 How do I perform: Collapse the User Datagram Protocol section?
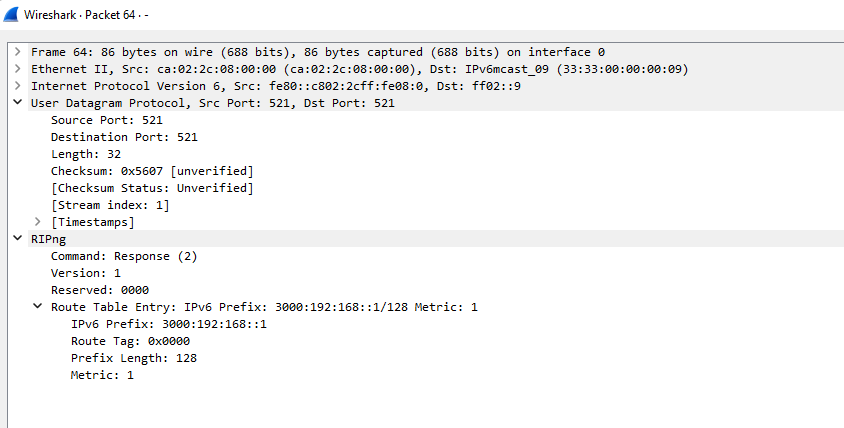pyautogui.click(x=18, y=103)
